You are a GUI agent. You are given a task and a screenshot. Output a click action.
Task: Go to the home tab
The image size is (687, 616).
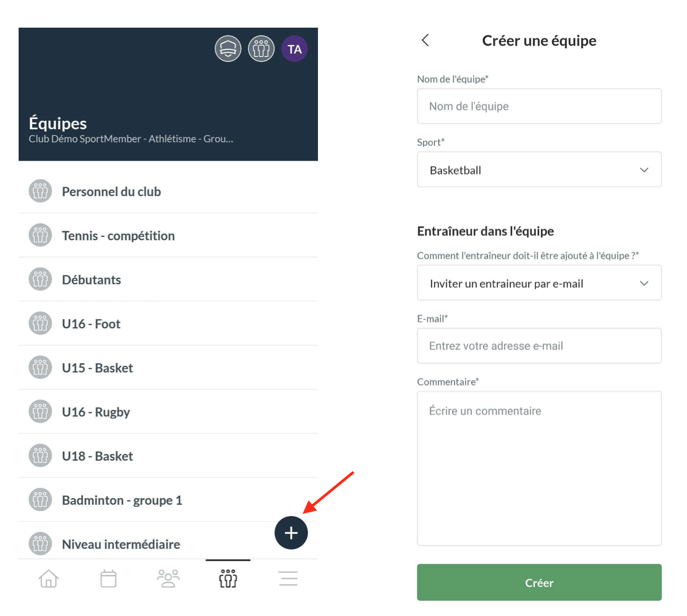point(48,579)
